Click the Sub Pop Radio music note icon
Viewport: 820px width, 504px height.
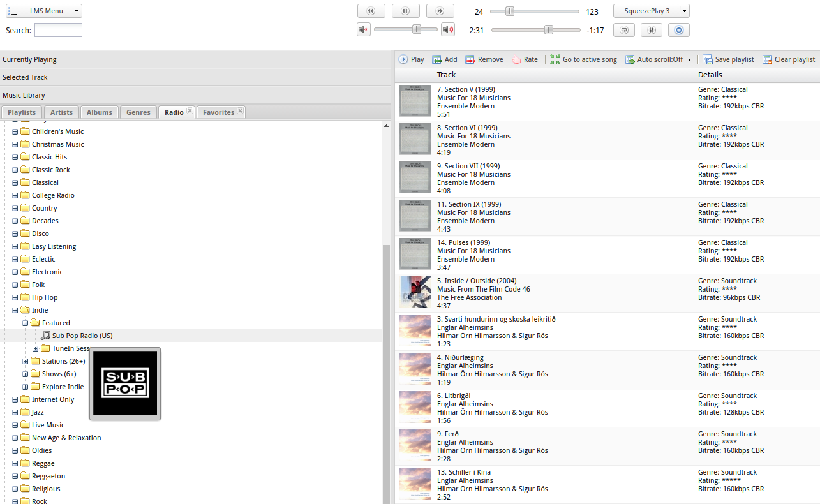click(x=45, y=336)
